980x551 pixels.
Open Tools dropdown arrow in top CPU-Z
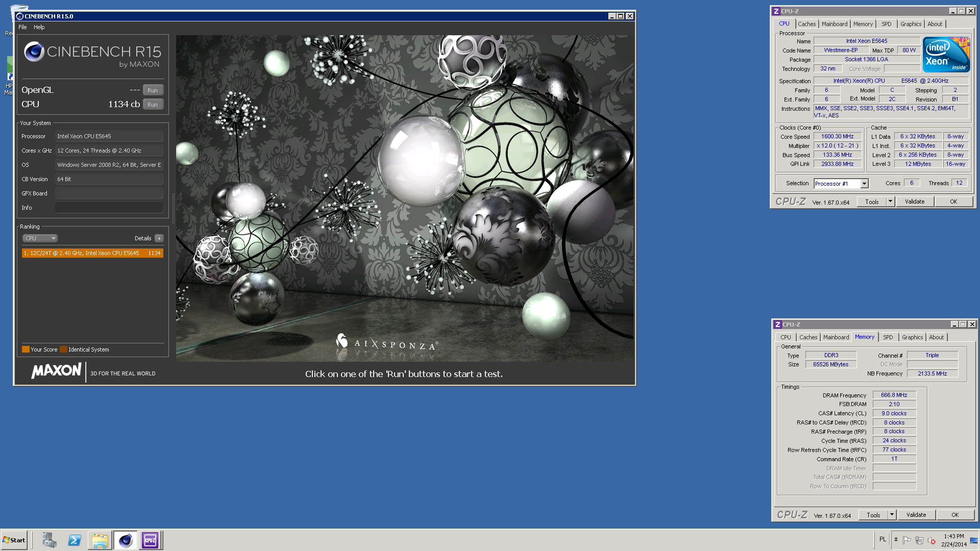891,202
